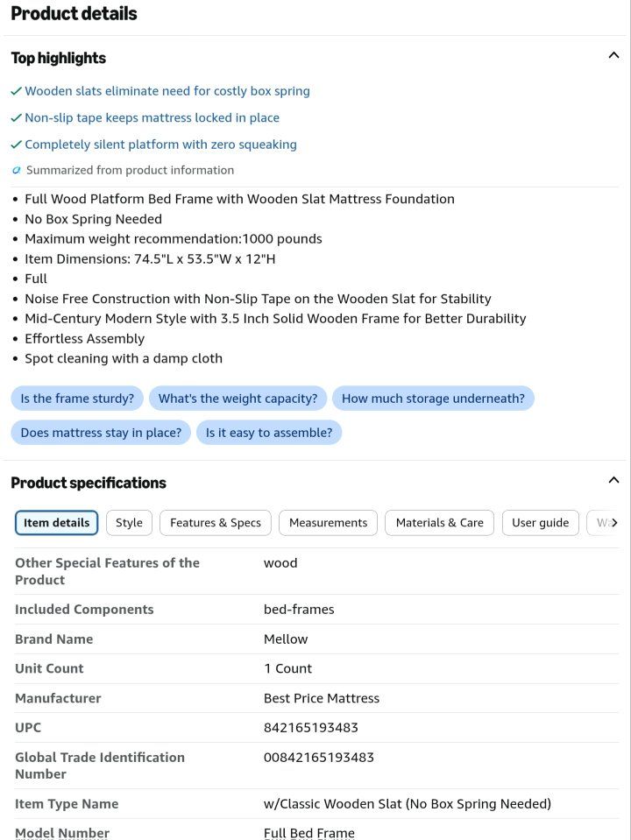Open the Wooden slats eliminate box spring highlight link
Viewport: 631px width, 840px height.
pyautogui.click(x=167, y=91)
